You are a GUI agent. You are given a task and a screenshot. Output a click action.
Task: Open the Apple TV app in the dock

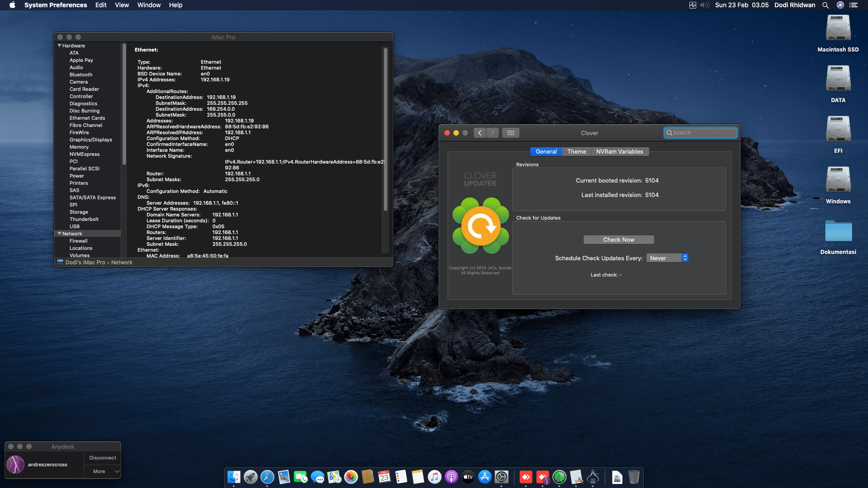pyautogui.click(x=468, y=477)
